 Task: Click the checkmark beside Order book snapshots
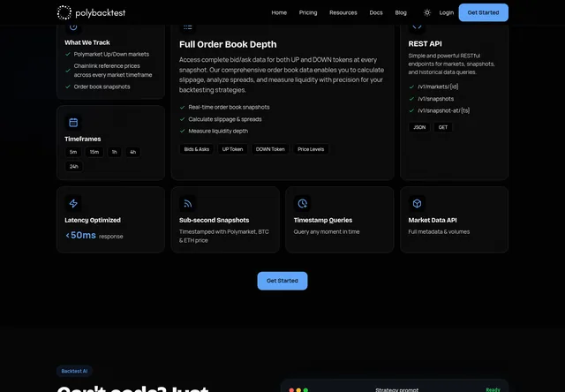click(x=68, y=87)
